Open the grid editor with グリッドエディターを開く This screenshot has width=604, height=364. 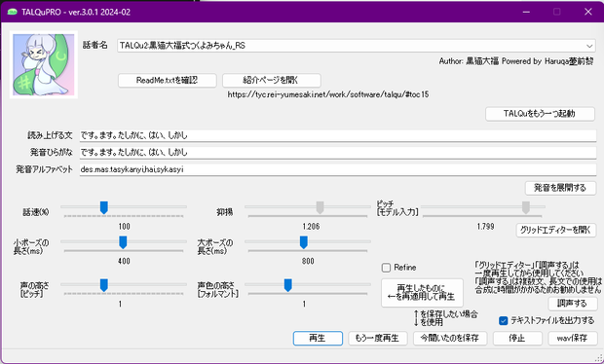[x=555, y=230]
